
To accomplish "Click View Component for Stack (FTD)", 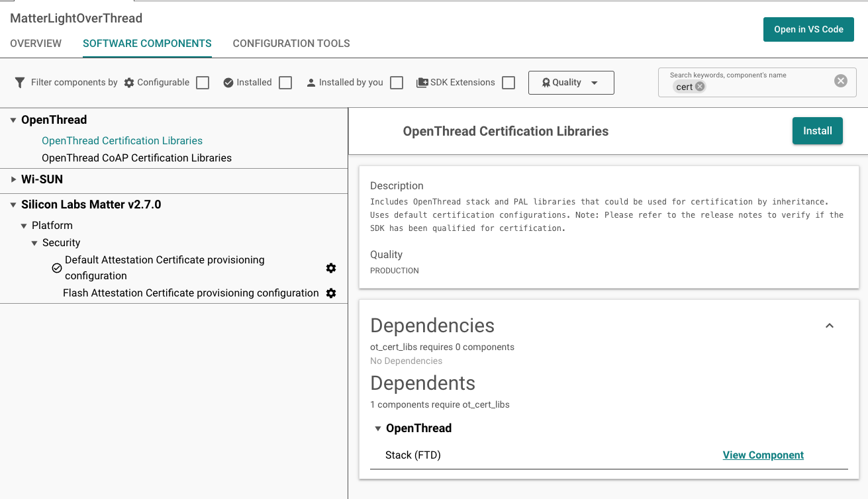I will click(x=763, y=455).
